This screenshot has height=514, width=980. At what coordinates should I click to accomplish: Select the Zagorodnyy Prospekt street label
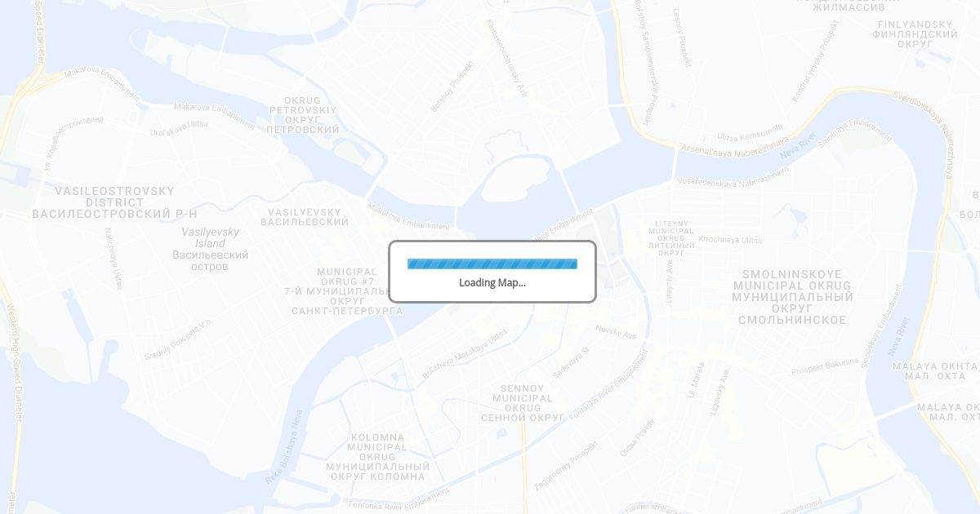coord(566,465)
